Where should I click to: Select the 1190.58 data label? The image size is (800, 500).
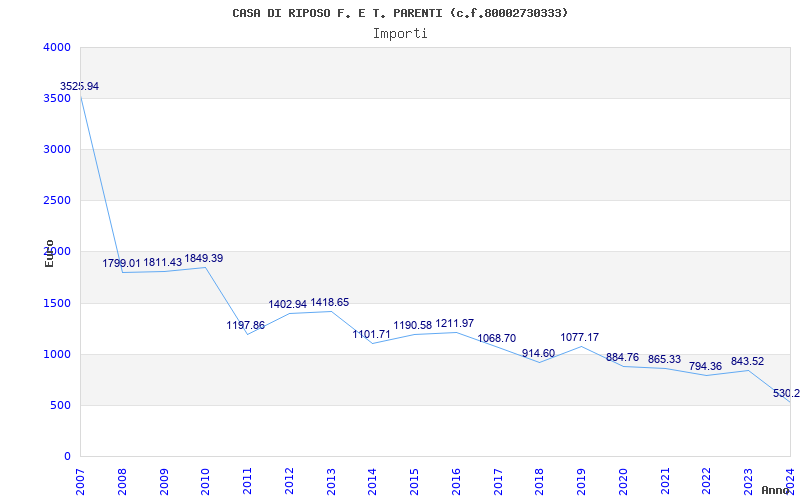(413, 326)
